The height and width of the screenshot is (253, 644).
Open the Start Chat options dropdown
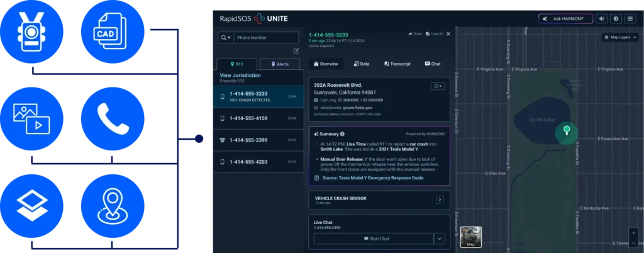point(440,239)
